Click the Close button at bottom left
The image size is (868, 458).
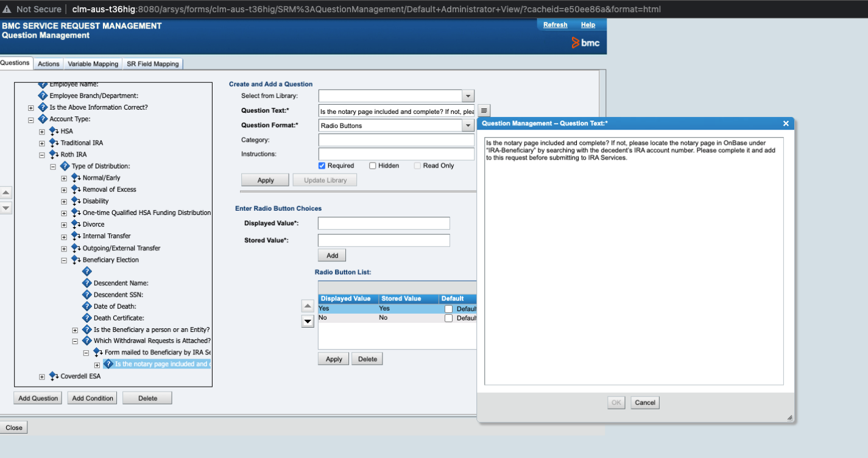(x=14, y=428)
